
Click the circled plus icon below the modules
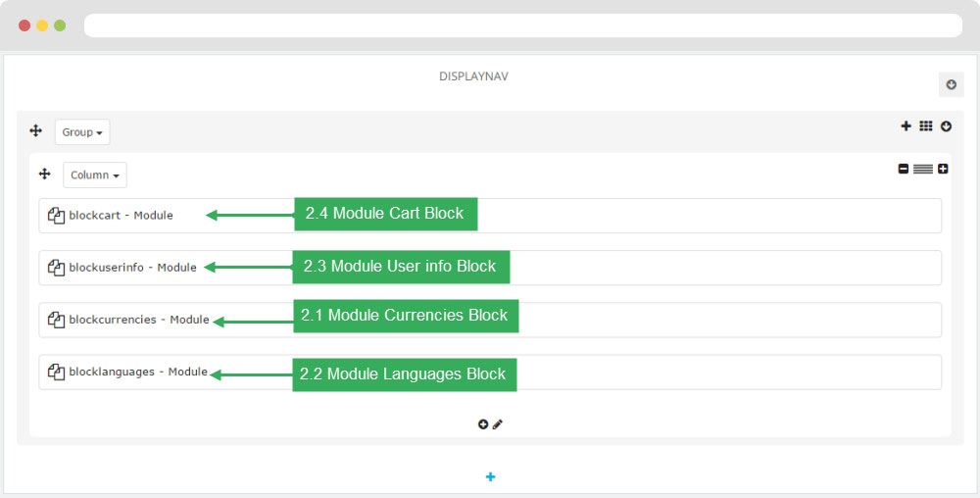tap(482, 424)
